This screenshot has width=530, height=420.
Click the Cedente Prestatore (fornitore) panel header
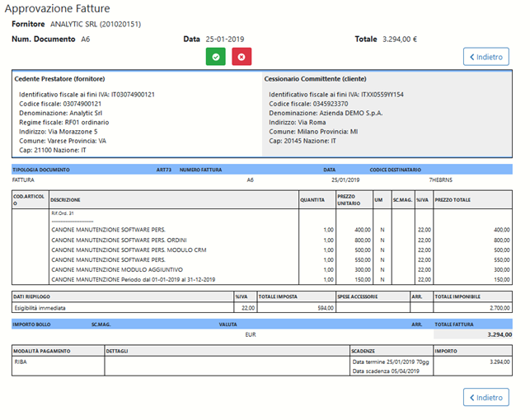[59, 79]
